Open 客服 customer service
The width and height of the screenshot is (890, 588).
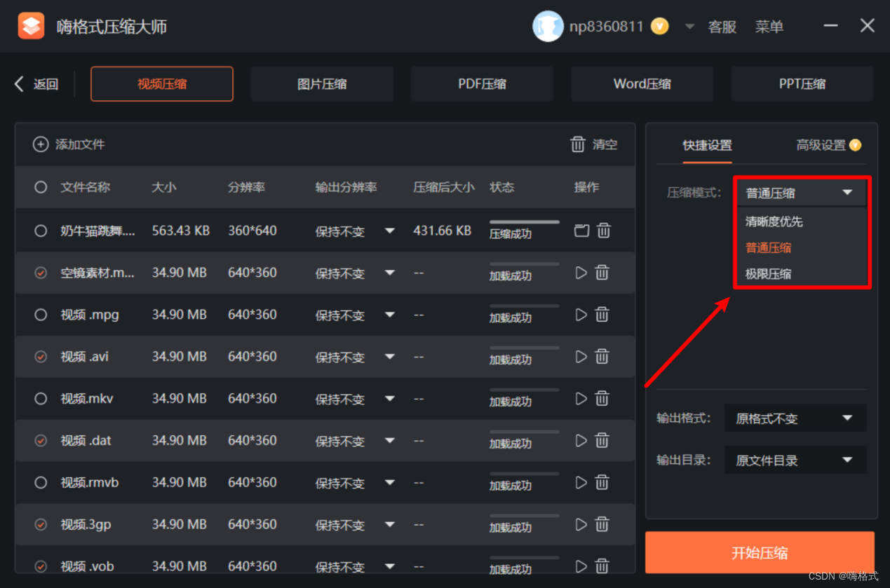(x=722, y=27)
